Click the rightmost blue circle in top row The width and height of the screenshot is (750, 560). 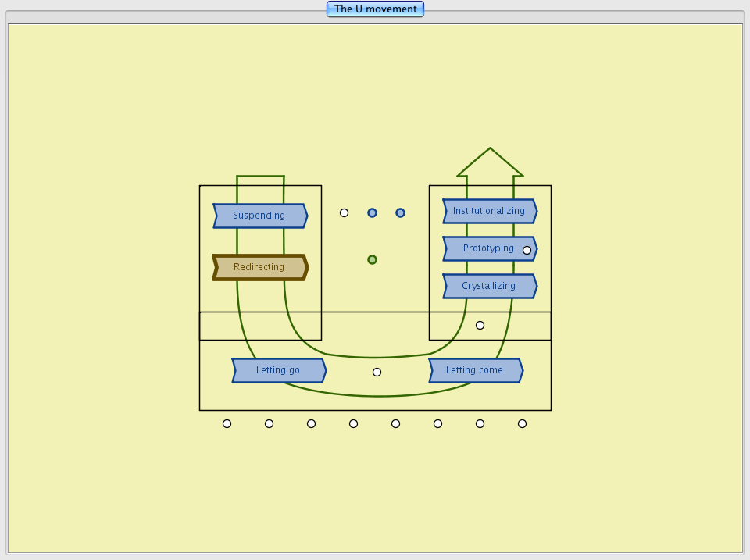pos(400,212)
